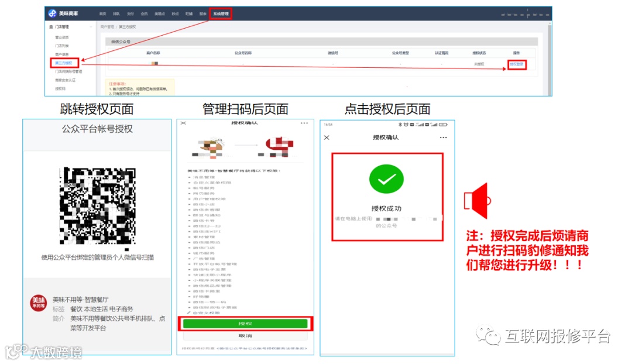Click the bluetooth icon in the phone status bar

click(x=400, y=125)
